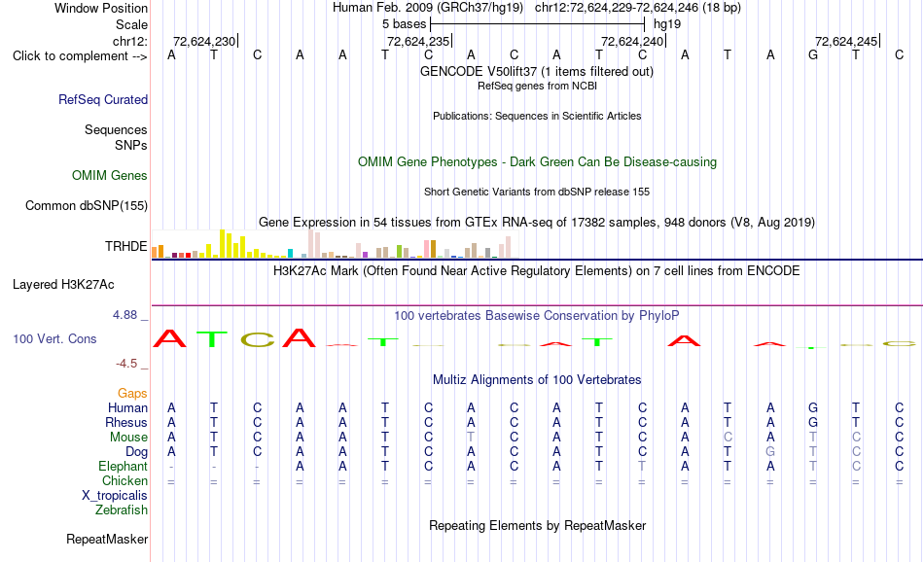Viewport: 924px width, 562px height.
Task: Open 'Repeating Elements by RepeatMasker' title
Action: [538, 525]
